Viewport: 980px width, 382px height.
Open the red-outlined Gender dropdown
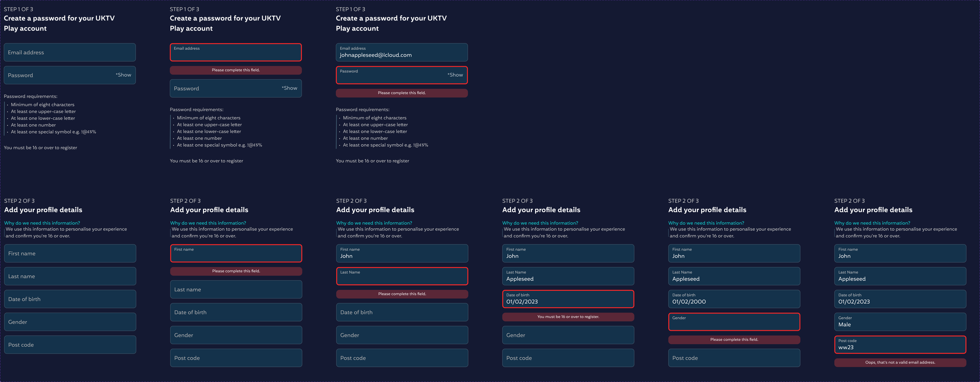734,322
